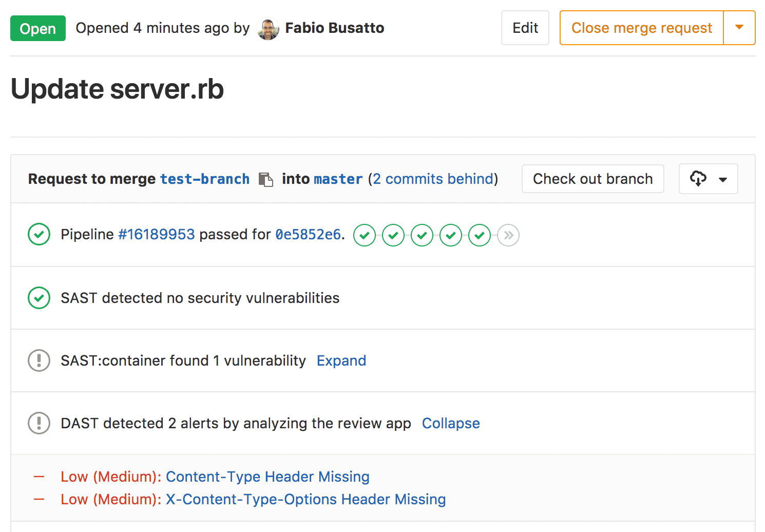Expand the SAST:container vulnerability details
Image resolution: width=765 pixels, height=532 pixels.
pyautogui.click(x=341, y=360)
